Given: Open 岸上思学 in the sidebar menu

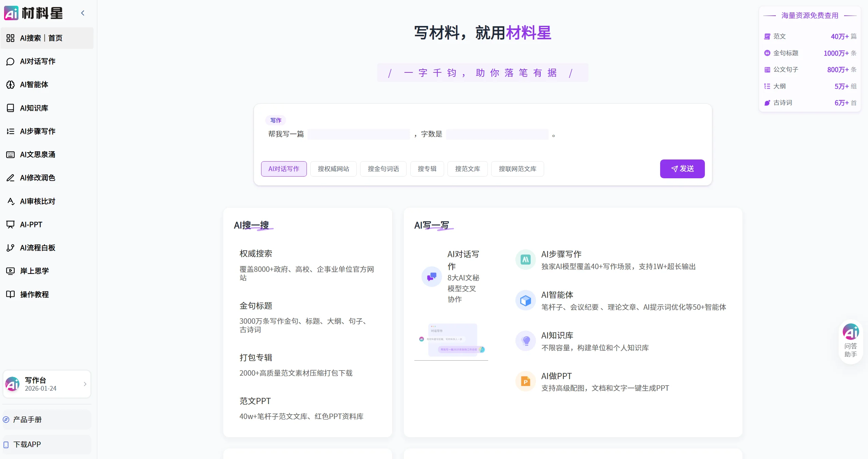Looking at the screenshot, I should tap(34, 271).
